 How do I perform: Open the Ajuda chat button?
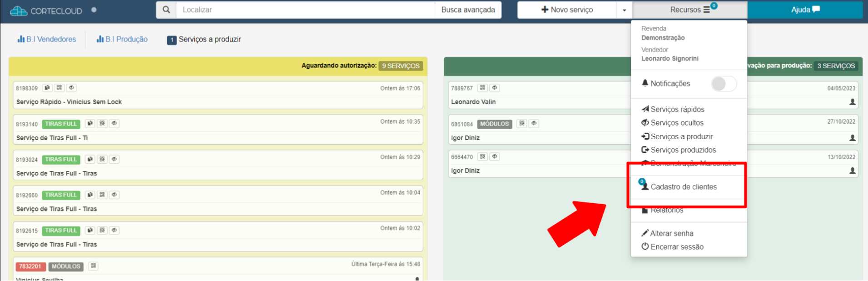point(805,10)
